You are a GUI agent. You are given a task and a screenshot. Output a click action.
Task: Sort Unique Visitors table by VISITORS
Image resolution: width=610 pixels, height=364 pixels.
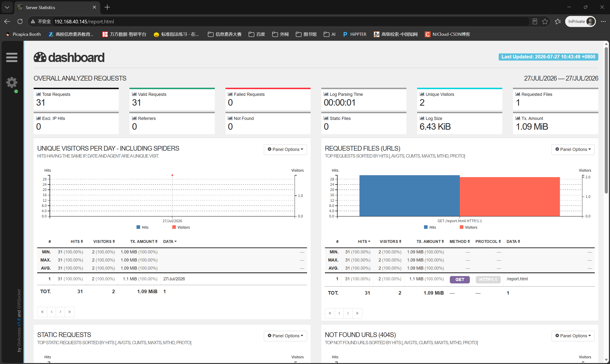click(104, 242)
